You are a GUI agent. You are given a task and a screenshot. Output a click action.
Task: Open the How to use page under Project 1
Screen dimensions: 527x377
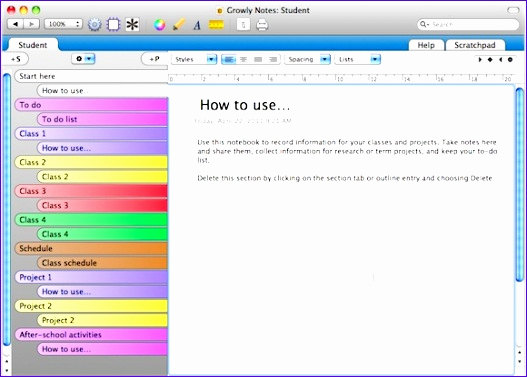coord(102,292)
